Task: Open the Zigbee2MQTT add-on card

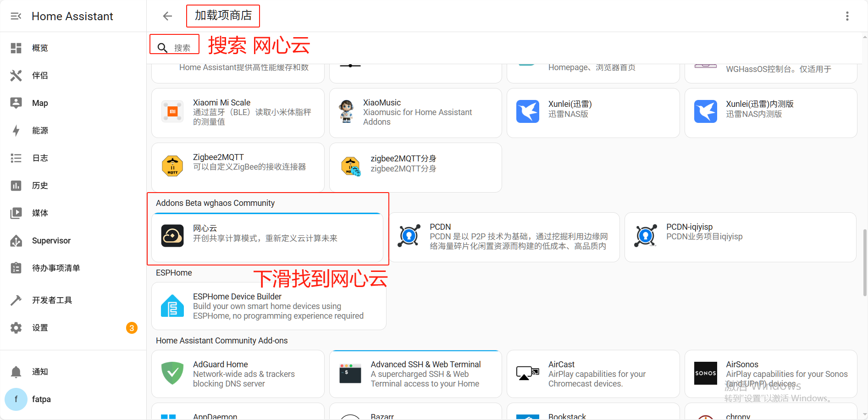Action: click(238, 167)
